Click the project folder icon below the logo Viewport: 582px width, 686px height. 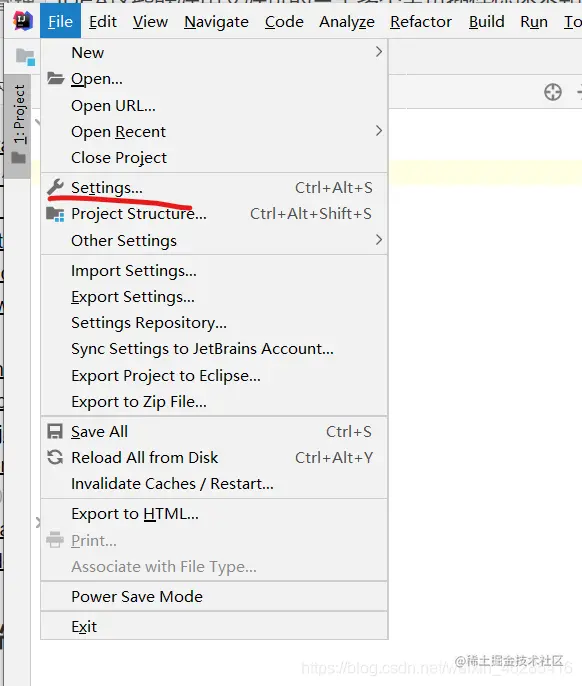click(x=25, y=57)
